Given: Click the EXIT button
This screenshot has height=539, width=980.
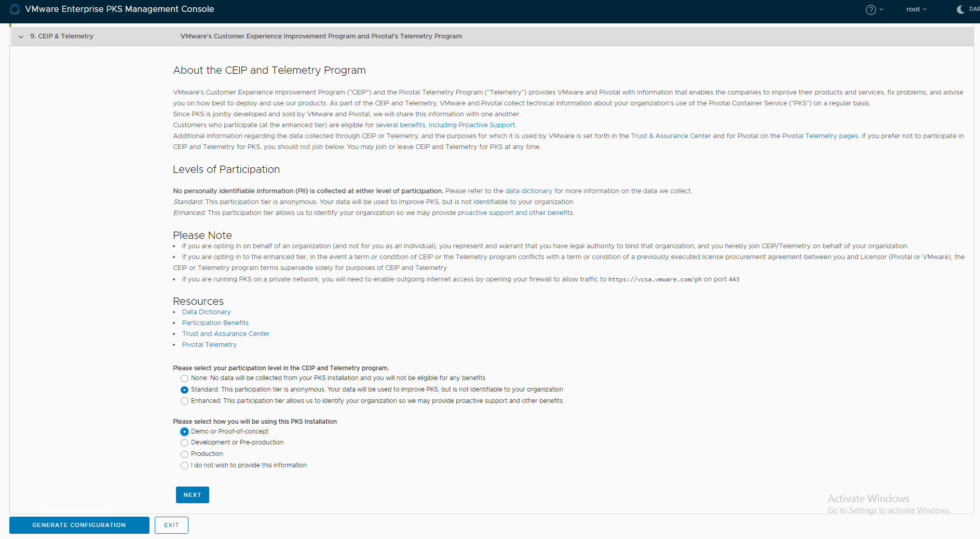Looking at the screenshot, I should click(171, 525).
